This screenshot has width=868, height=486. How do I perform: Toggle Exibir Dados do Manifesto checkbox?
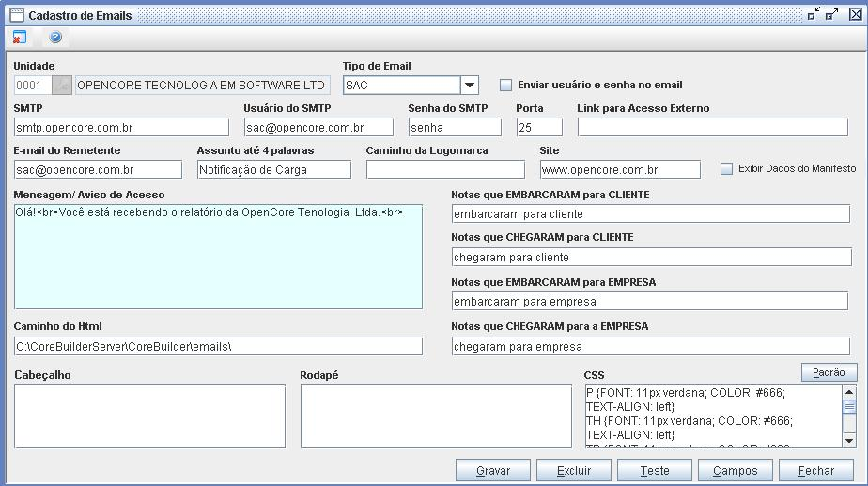[726, 168]
